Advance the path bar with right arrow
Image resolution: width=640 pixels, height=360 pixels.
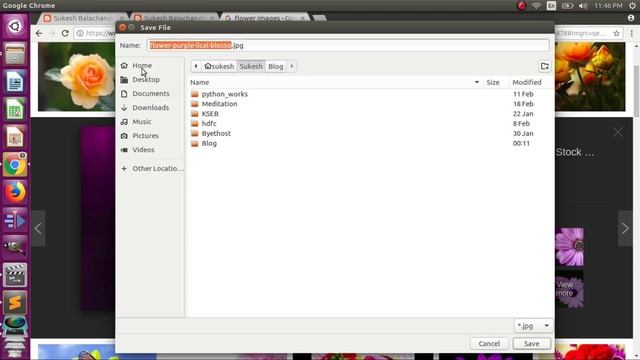point(291,66)
